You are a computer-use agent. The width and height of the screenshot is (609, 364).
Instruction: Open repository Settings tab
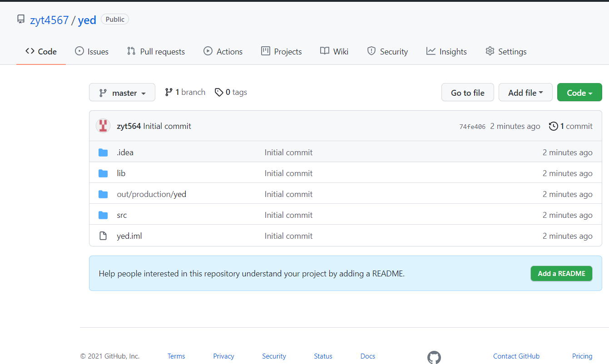[506, 51]
